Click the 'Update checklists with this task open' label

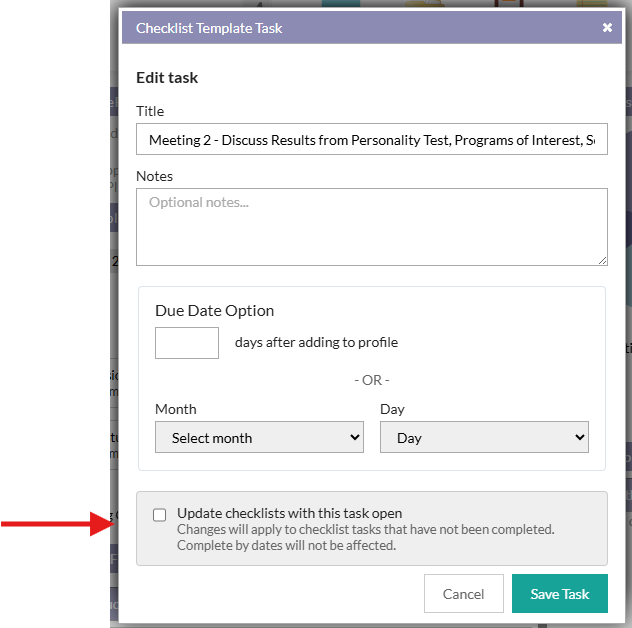(x=289, y=513)
